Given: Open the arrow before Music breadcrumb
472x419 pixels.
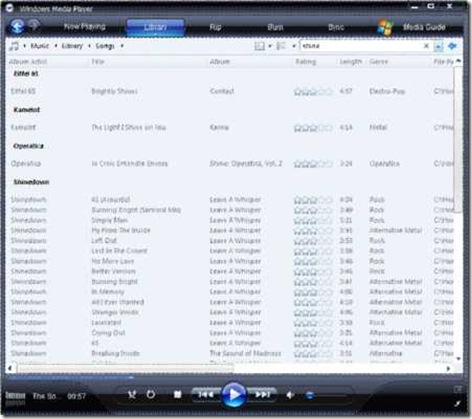Looking at the screenshot, I should [x=24, y=46].
